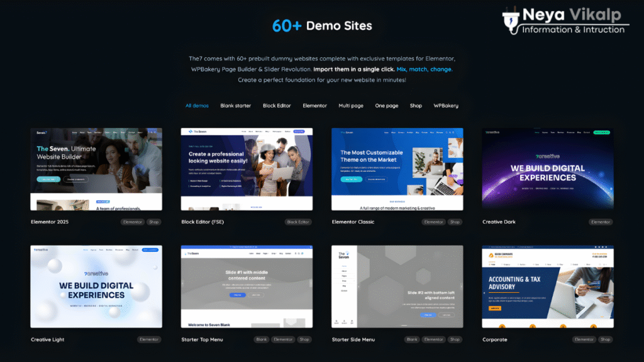Open the Starter Side Menu demo thumbnail
Image resolution: width=644 pixels, height=362 pixels.
point(397,286)
